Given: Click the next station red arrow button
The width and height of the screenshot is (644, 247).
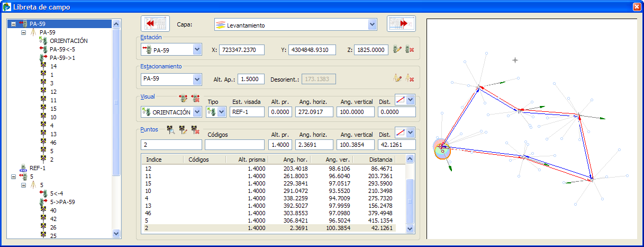Looking at the screenshot, I should tap(401, 24).
